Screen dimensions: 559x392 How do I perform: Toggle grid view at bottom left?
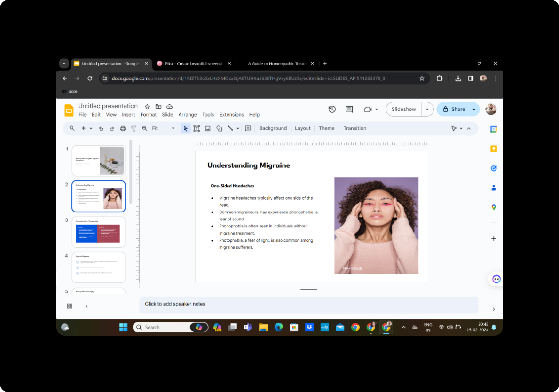pyautogui.click(x=70, y=306)
